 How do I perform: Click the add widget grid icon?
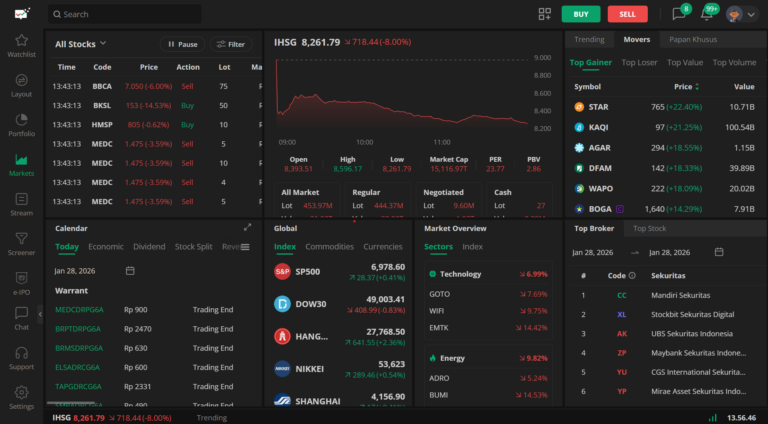pyautogui.click(x=545, y=14)
